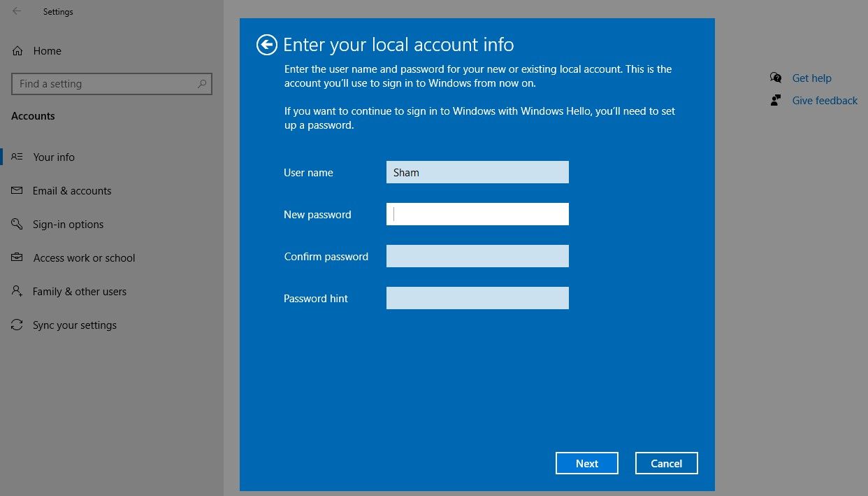Open the Get help link
The height and width of the screenshot is (496, 868).
tap(812, 78)
